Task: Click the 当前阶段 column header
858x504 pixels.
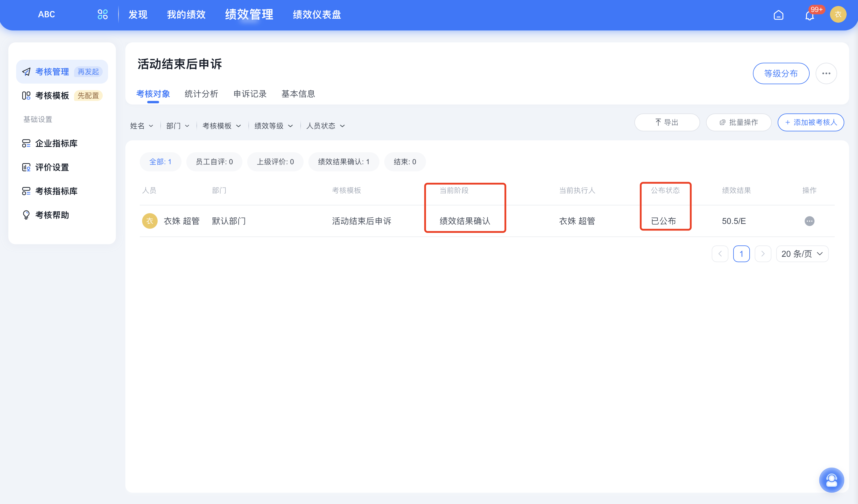Action: point(454,190)
